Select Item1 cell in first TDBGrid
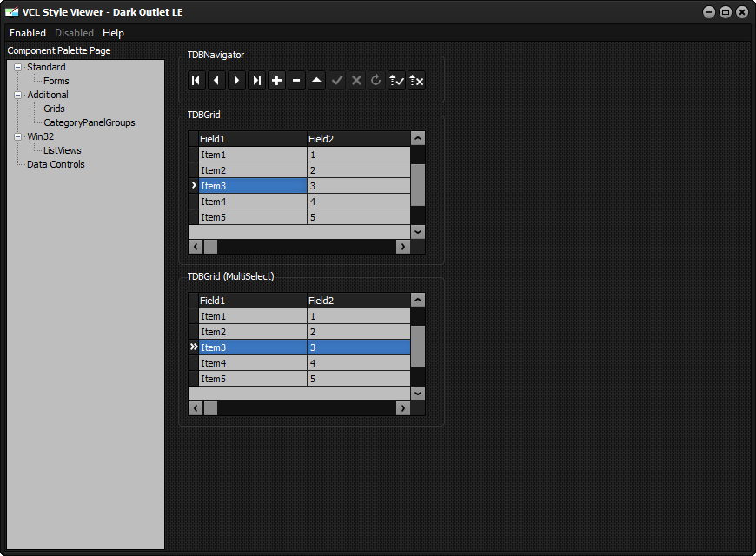756x556 pixels. 253,155
